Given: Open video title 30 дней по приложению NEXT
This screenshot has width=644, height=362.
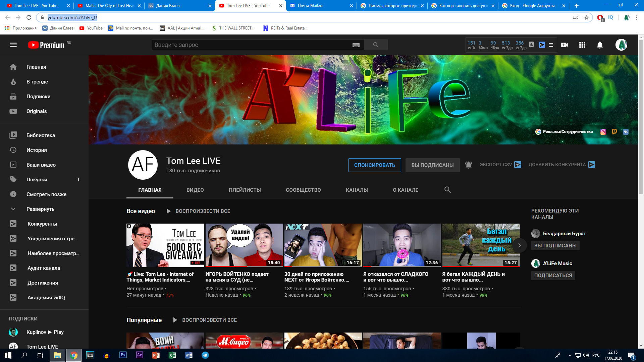Looking at the screenshot, I should click(317, 277).
